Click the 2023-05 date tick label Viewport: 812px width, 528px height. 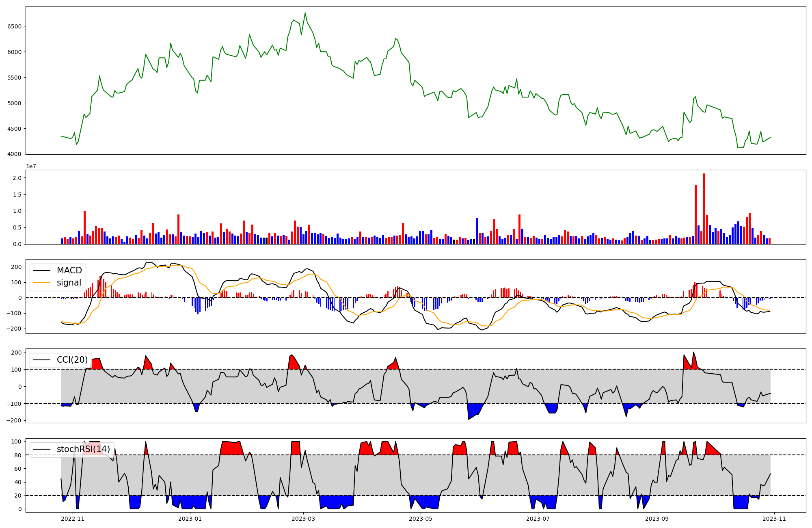421,519
